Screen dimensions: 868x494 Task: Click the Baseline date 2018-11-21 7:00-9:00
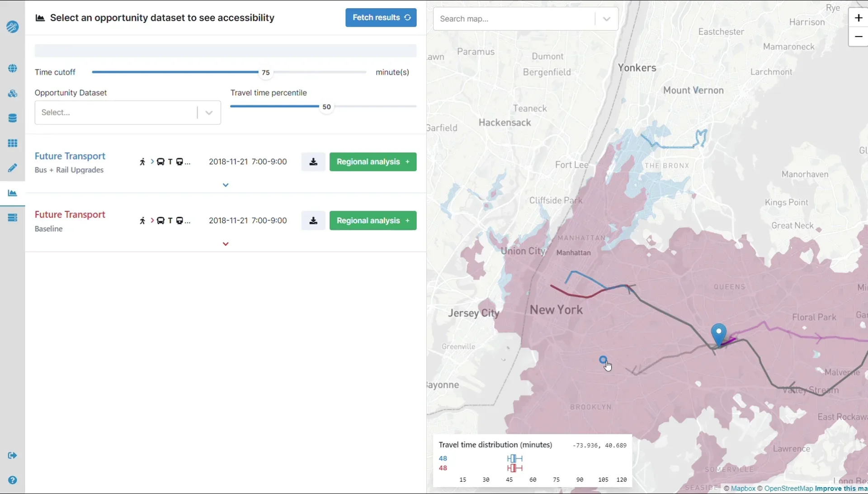pyautogui.click(x=248, y=221)
